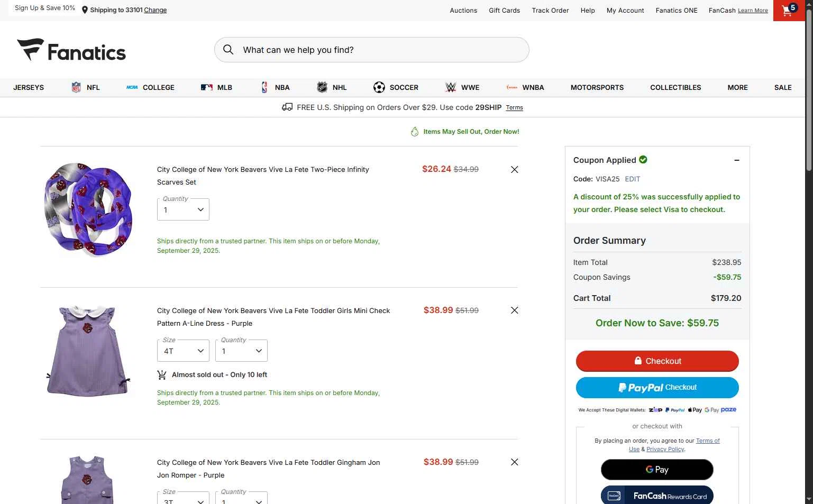
Task: Collapse the Coupon Applied section
Action: [x=737, y=160]
